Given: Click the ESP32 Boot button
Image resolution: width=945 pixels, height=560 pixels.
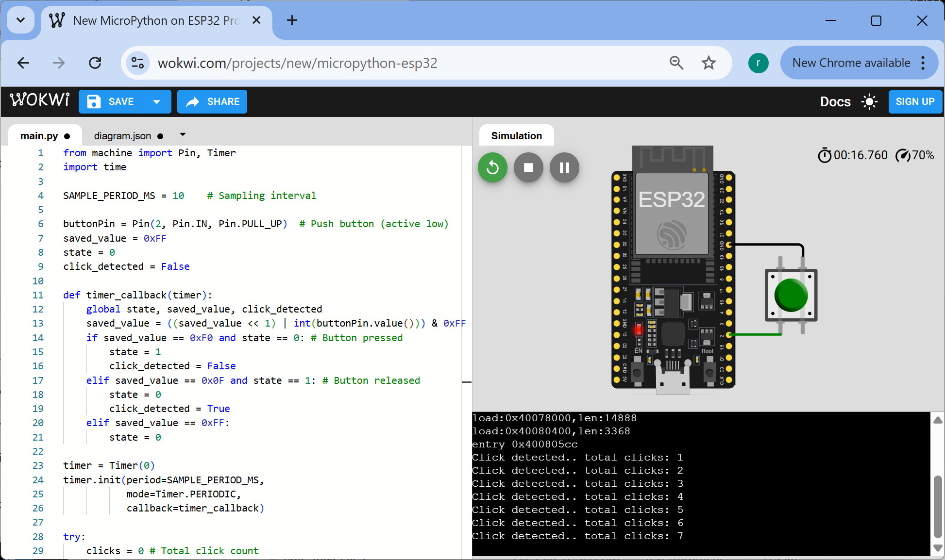Looking at the screenshot, I should pyautogui.click(x=709, y=373).
